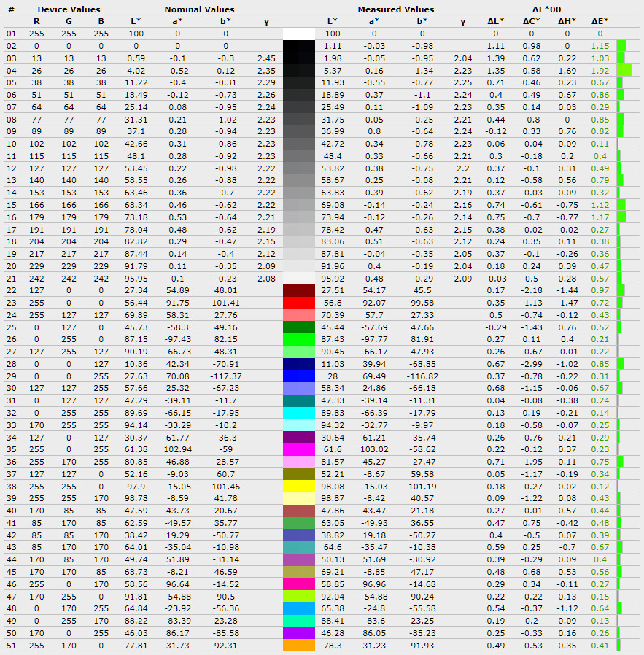The width and height of the screenshot is (644, 655).
Task: Click the ΔE* value 1.92 in row 04
Action: point(600,71)
